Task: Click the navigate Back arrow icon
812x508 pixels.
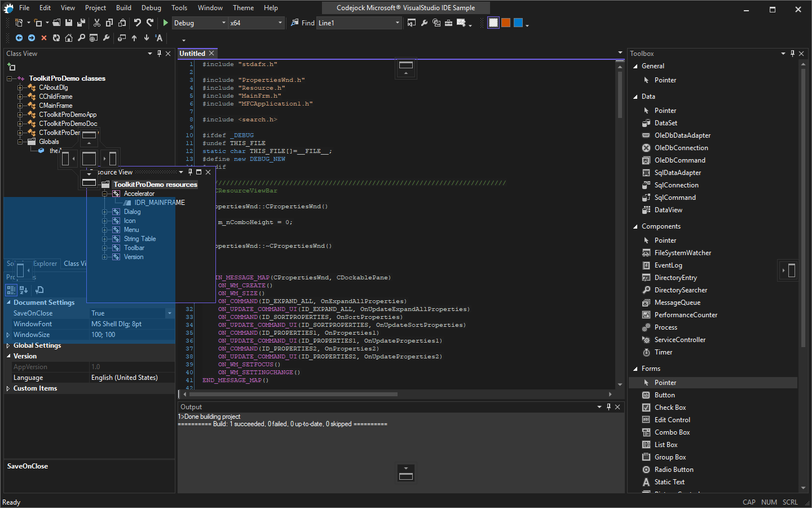Action: [19, 38]
